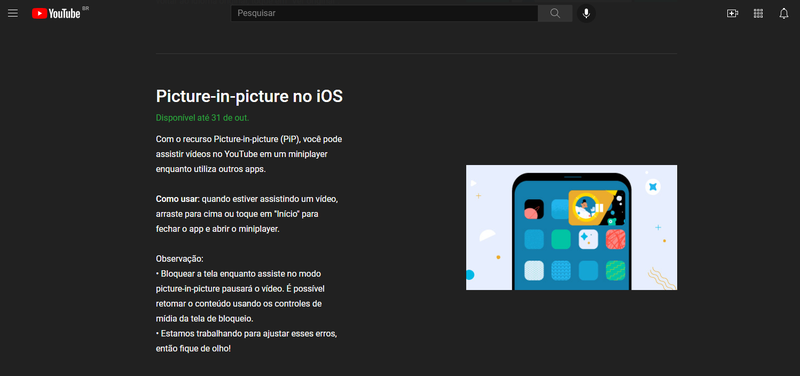Focus the Pesquisar search field
The width and height of the screenshot is (800, 376).
pyautogui.click(x=384, y=13)
